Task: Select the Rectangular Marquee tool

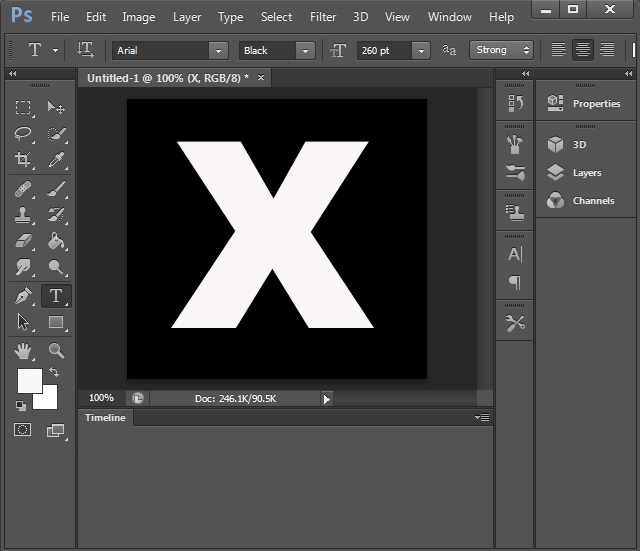Action: pos(23,108)
